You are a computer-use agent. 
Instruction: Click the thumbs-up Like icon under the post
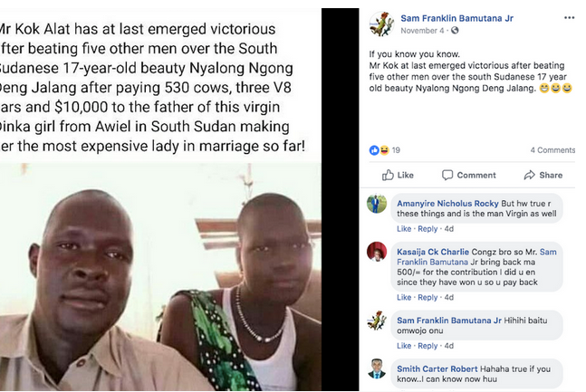coord(388,175)
